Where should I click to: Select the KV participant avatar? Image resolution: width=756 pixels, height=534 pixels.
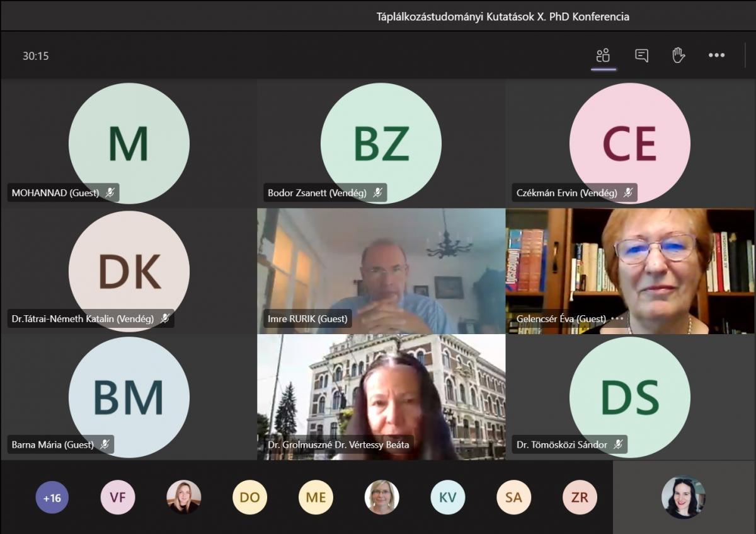coord(448,498)
